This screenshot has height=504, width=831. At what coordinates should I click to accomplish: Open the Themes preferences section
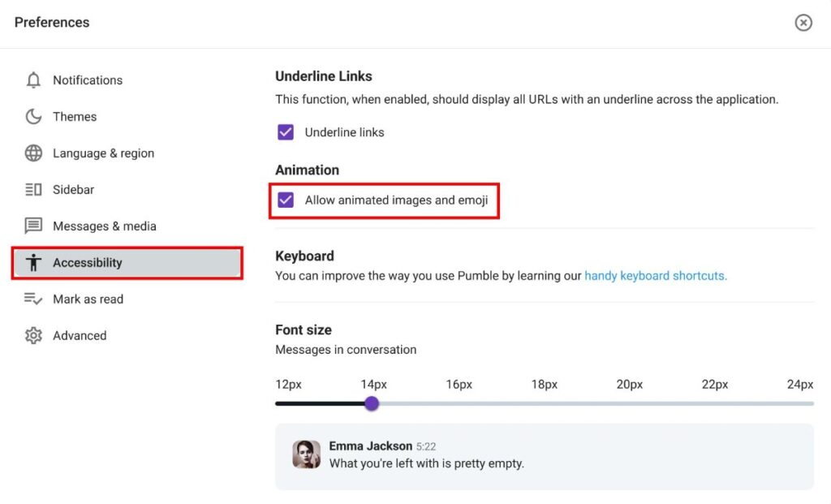point(75,116)
